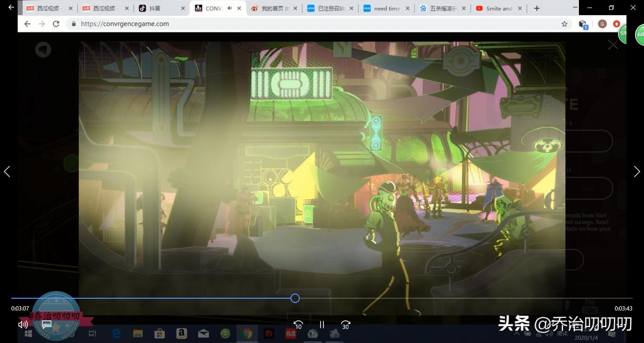Click the browser Forward arrow

(42, 24)
